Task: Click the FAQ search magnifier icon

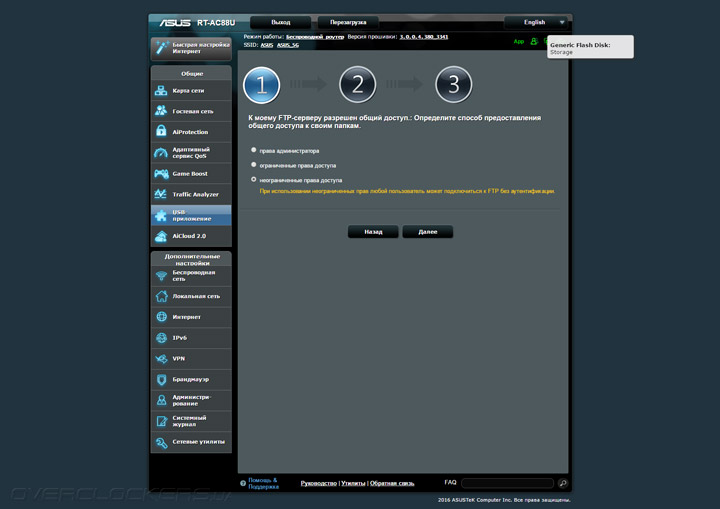Action: coord(562,483)
